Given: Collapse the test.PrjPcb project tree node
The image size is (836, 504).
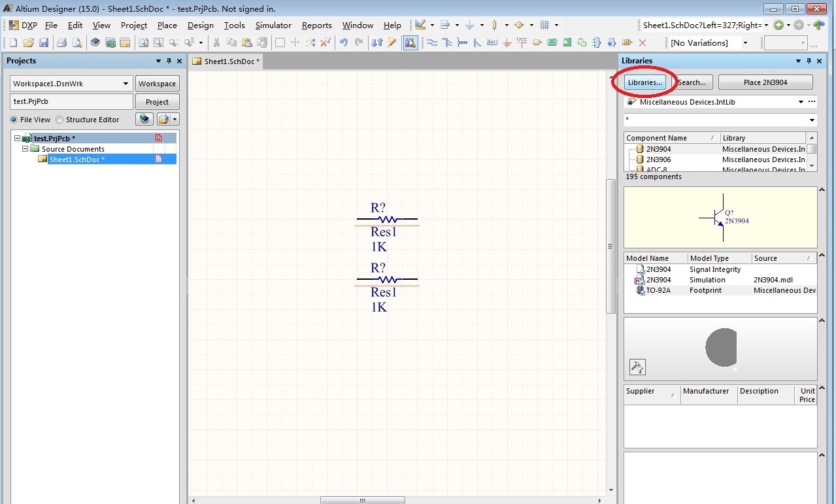Looking at the screenshot, I should pyautogui.click(x=18, y=139).
